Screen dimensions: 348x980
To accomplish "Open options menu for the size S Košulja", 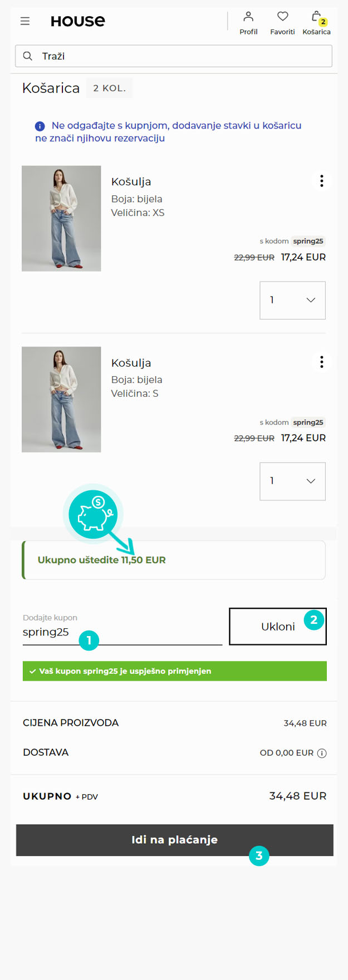I will 321,362.
